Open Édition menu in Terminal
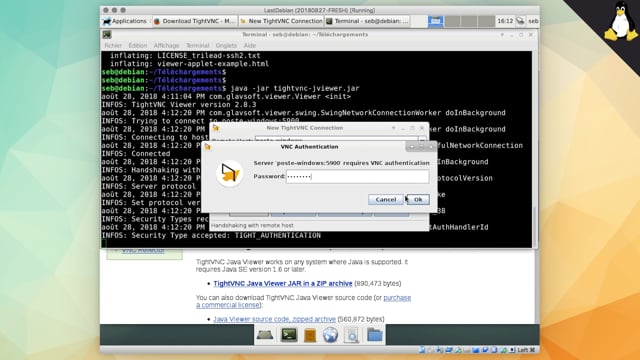640x360 pixels. [x=138, y=45]
